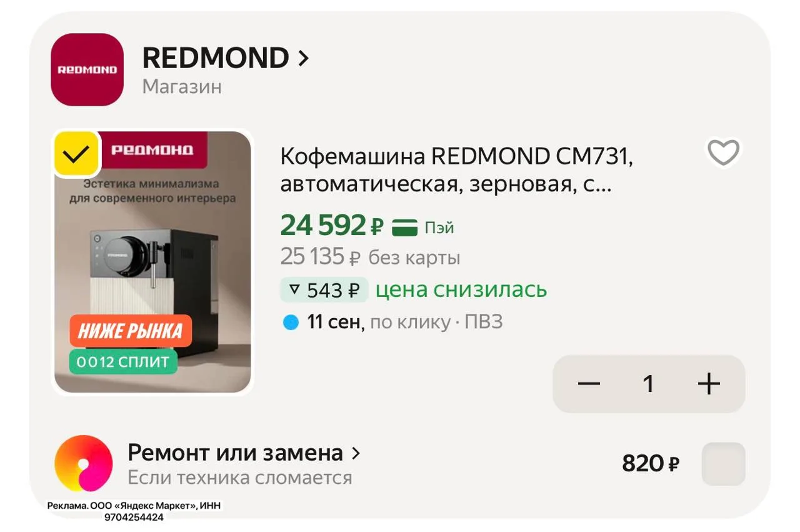
Task: Increase quantity with the plus button
Action: [x=709, y=384]
